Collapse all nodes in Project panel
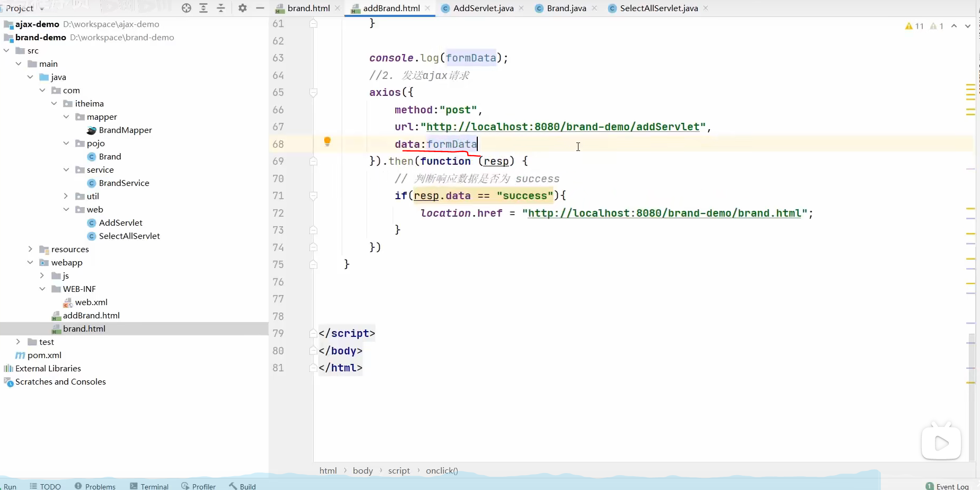The width and height of the screenshot is (980, 490). [x=221, y=8]
